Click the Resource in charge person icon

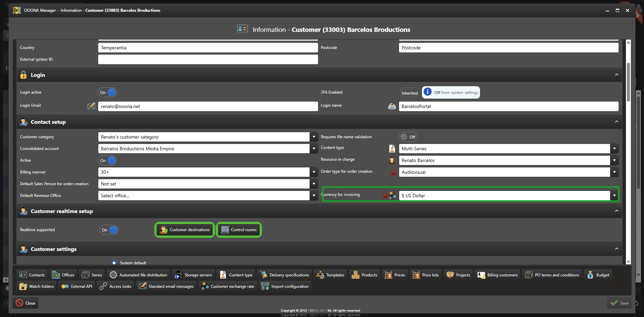pos(392,160)
